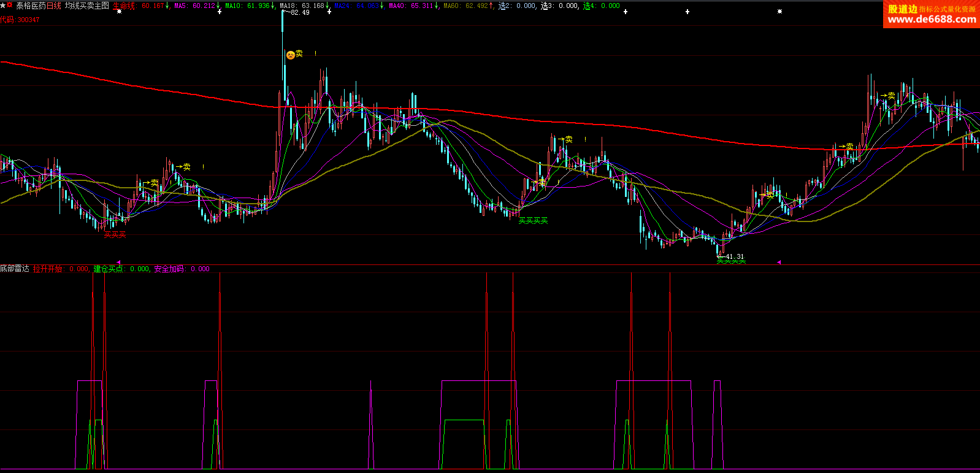Screen dimensions: 980x473
Task: Open the 均线买卖主图 indicator name
Action: tap(86, 6)
